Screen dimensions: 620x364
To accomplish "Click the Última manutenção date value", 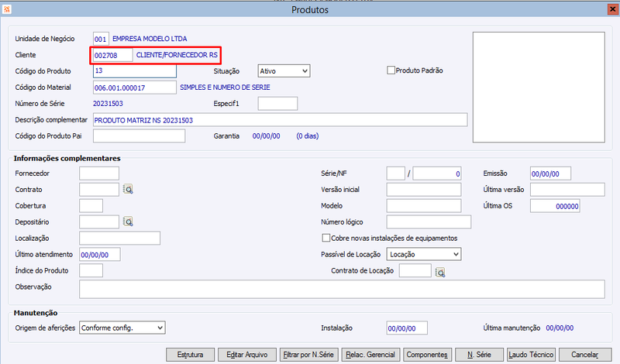I will 560,328.
